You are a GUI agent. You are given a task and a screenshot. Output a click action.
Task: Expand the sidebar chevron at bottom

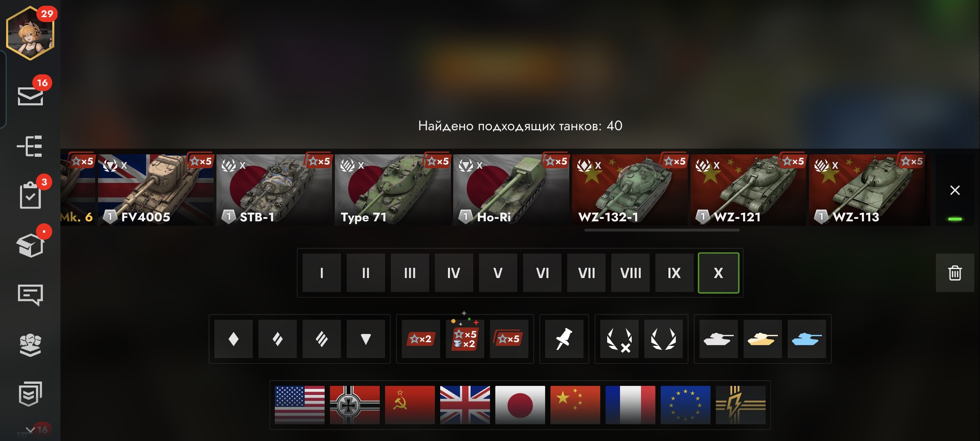[30, 430]
